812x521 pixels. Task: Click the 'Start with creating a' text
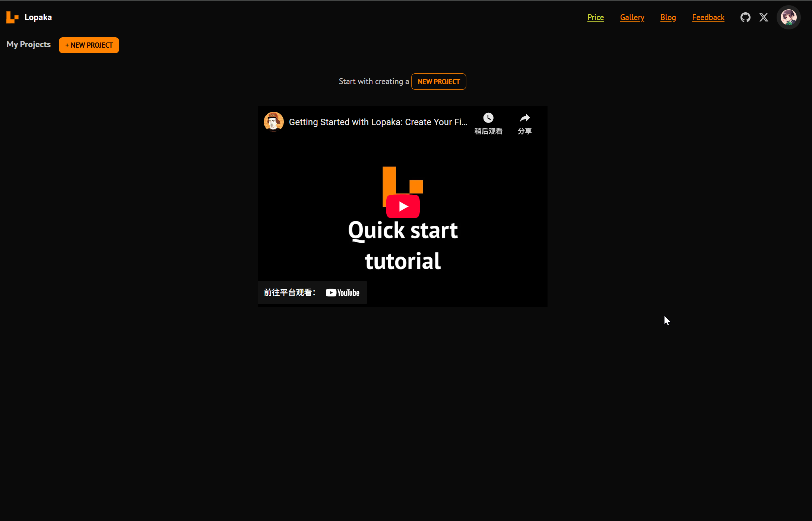click(x=374, y=82)
